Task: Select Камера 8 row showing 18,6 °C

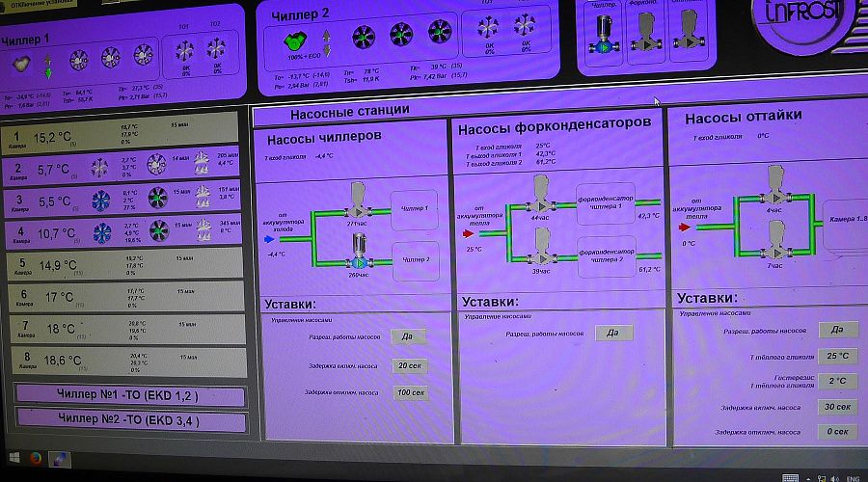Action: click(x=128, y=361)
